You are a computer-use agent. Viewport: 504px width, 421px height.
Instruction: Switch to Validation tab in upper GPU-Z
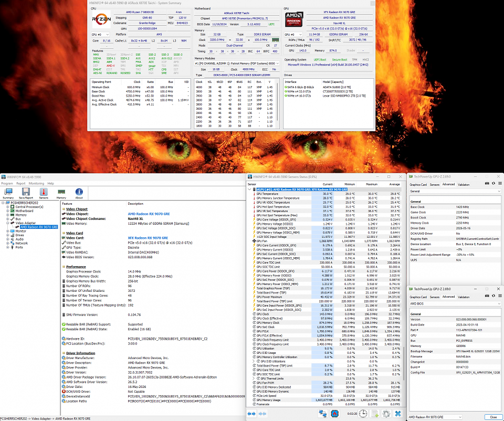pyautogui.click(x=464, y=185)
